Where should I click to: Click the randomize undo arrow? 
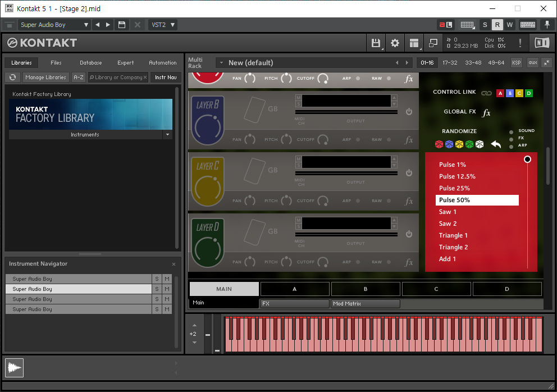(x=496, y=144)
